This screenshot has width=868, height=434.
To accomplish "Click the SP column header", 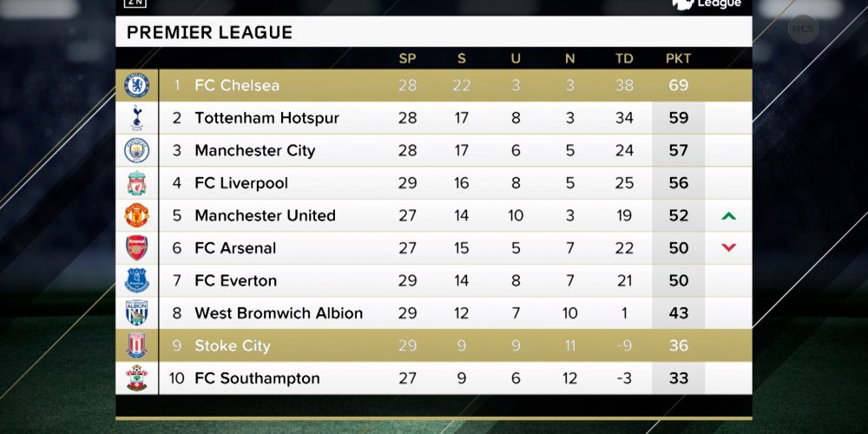I will click(407, 59).
